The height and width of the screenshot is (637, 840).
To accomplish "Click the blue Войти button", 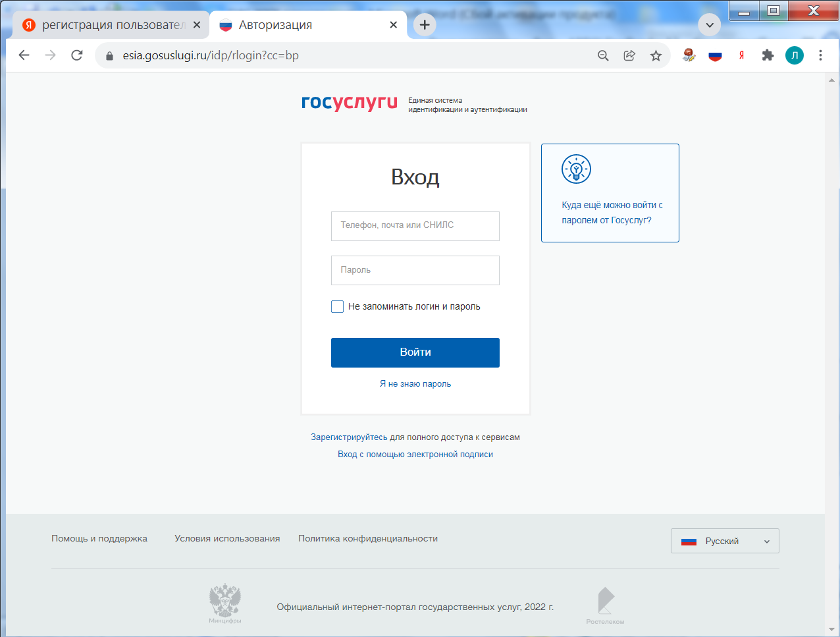I will tap(415, 352).
